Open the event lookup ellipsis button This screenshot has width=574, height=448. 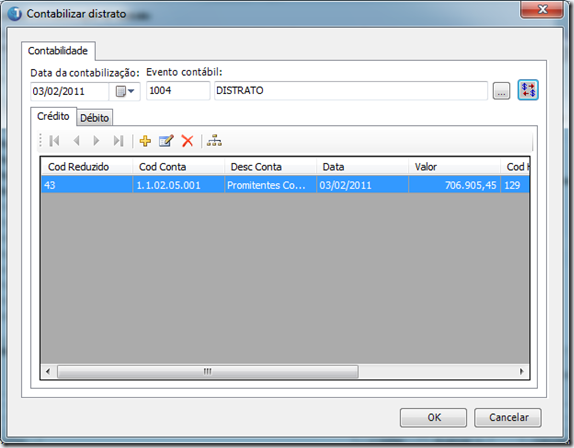point(501,91)
